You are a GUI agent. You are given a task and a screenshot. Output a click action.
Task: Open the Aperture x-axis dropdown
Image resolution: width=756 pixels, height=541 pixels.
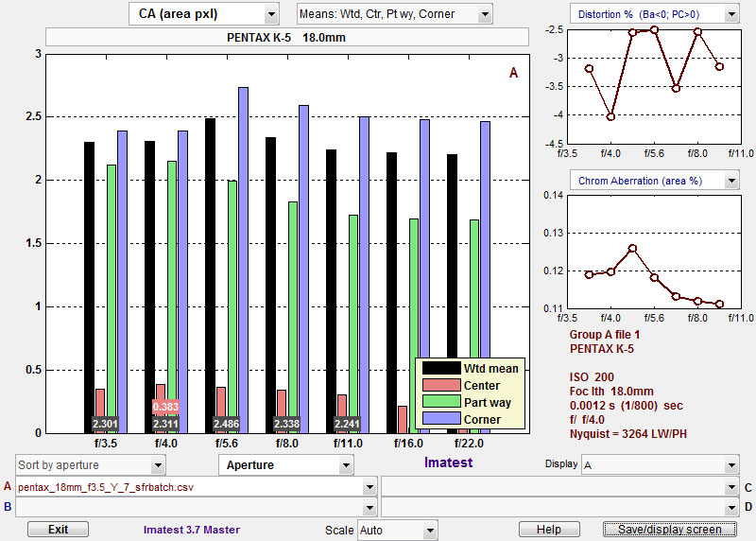[286, 465]
